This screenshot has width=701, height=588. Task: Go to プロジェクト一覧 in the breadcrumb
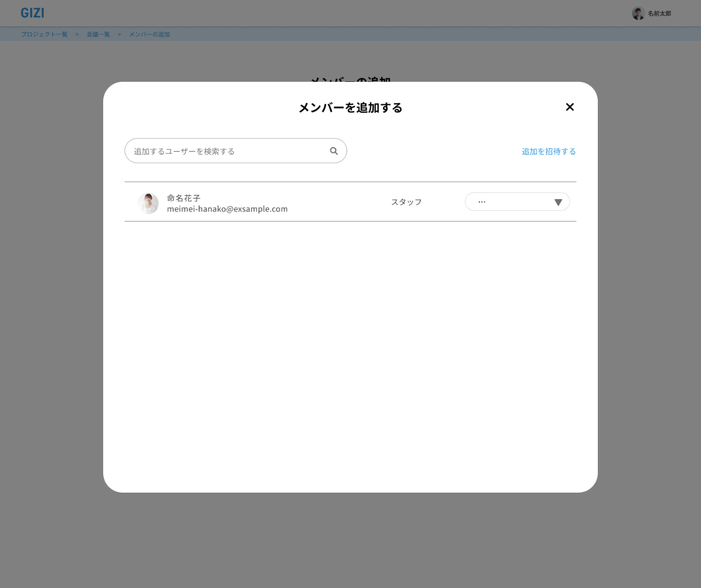click(44, 34)
